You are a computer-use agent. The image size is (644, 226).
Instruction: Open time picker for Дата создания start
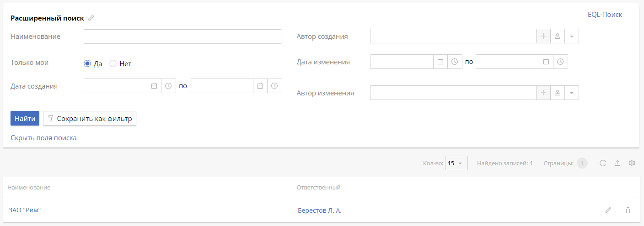click(168, 86)
